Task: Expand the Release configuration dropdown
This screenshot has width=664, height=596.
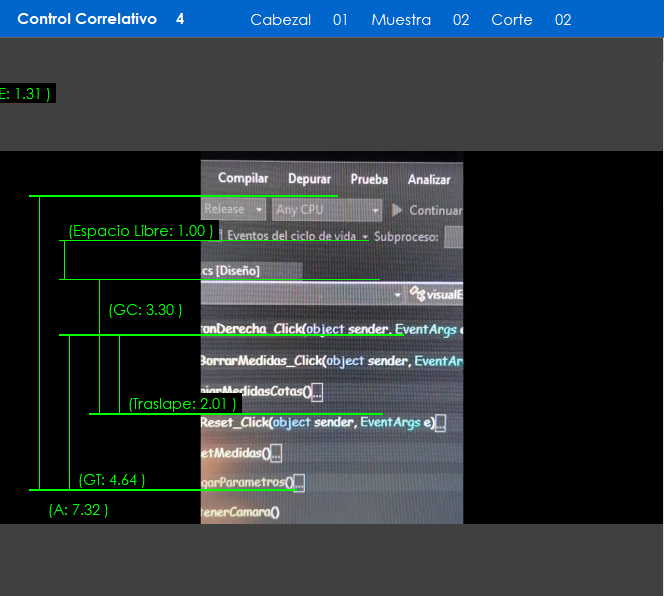Action: 259,210
